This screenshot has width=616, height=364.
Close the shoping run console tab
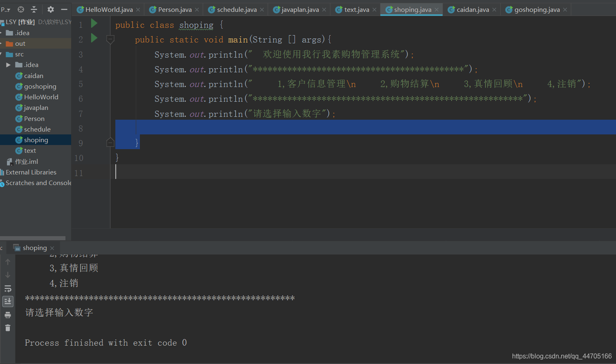(52, 248)
